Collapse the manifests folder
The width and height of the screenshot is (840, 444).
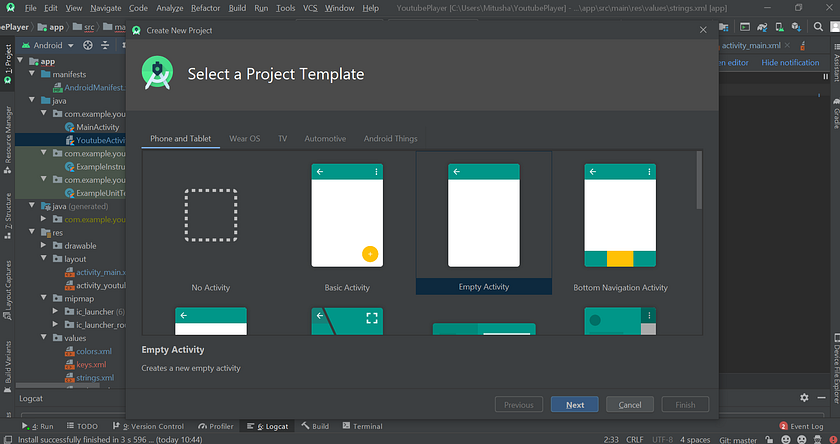click(32, 74)
